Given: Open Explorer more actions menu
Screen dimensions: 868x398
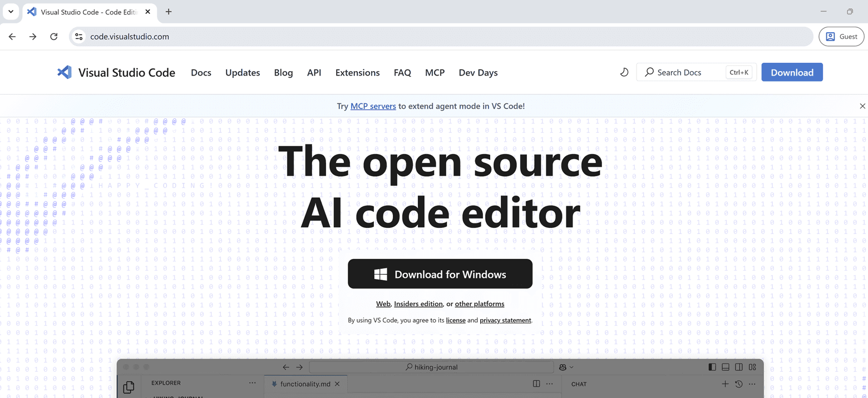Looking at the screenshot, I should click(x=252, y=383).
